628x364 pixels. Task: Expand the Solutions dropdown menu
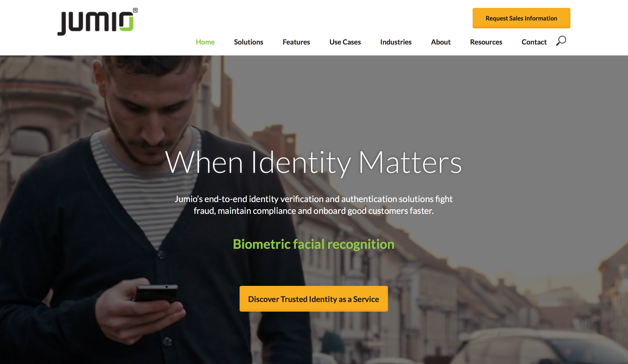point(248,42)
